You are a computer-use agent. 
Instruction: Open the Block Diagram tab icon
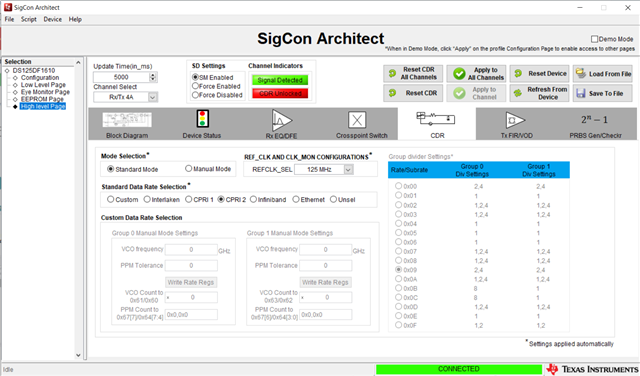coord(127,120)
